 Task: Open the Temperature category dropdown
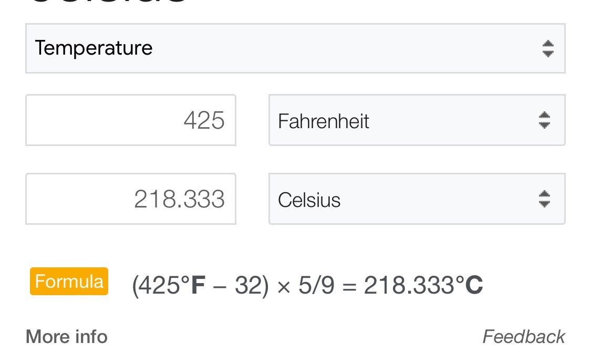(x=295, y=48)
